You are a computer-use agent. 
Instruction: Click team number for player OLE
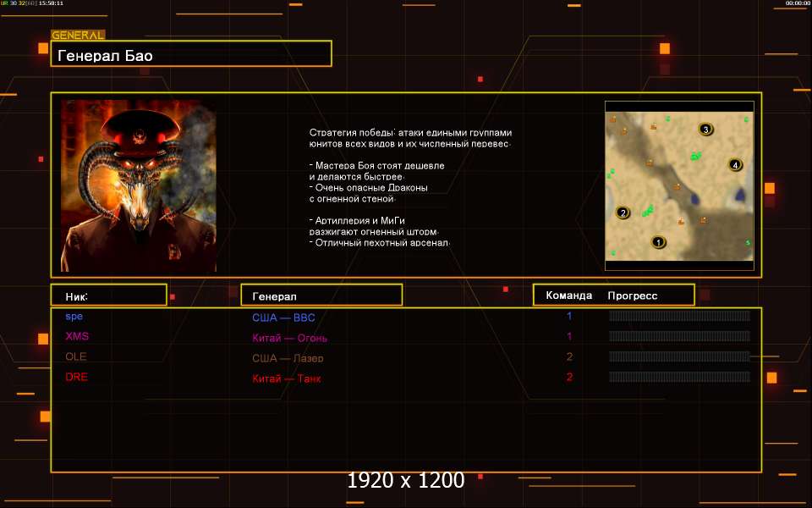pyautogui.click(x=569, y=356)
